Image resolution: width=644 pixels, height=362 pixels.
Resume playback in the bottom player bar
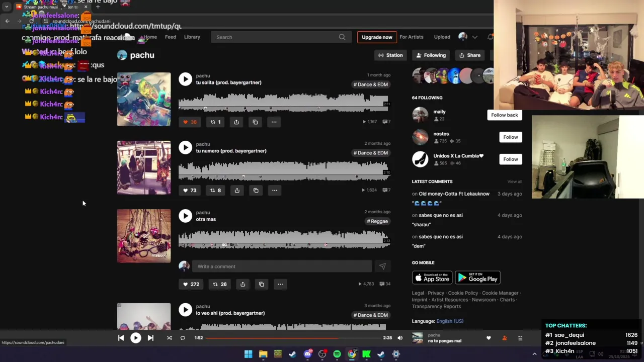136,338
